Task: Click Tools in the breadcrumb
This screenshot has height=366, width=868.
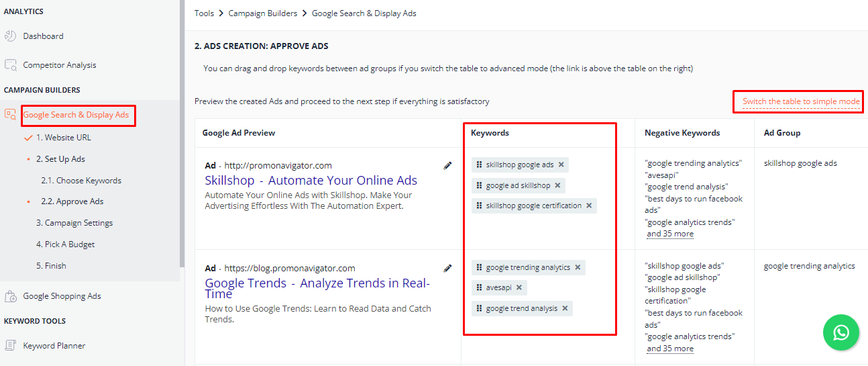Action: pyautogui.click(x=205, y=13)
